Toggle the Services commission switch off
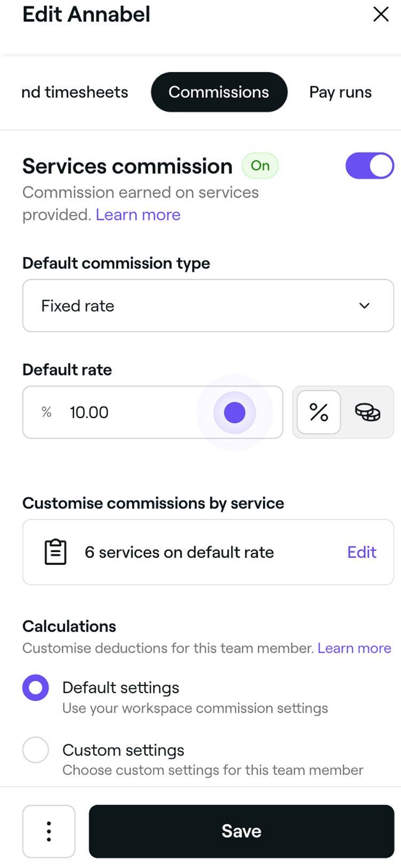401x868 pixels. point(369,166)
